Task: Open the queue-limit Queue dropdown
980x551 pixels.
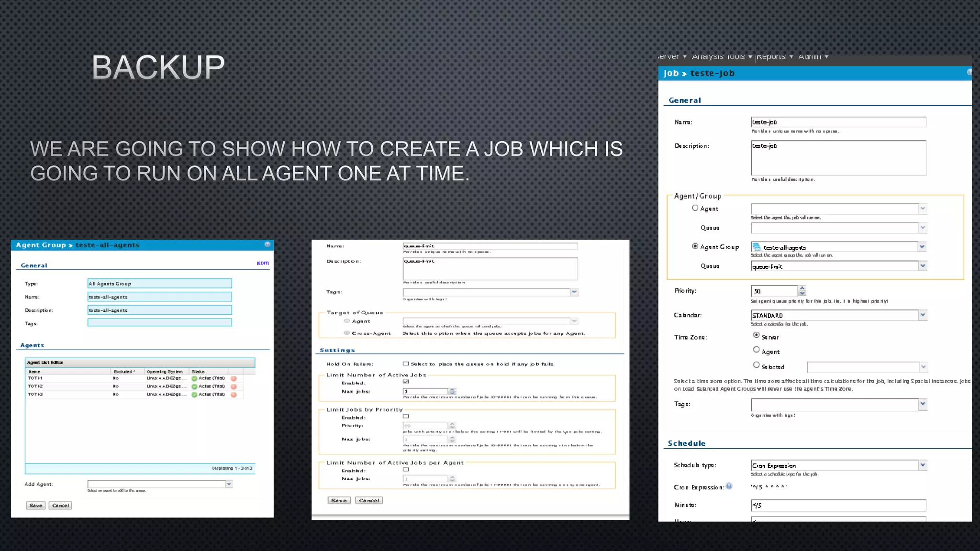Action: click(x=923, y=266)
